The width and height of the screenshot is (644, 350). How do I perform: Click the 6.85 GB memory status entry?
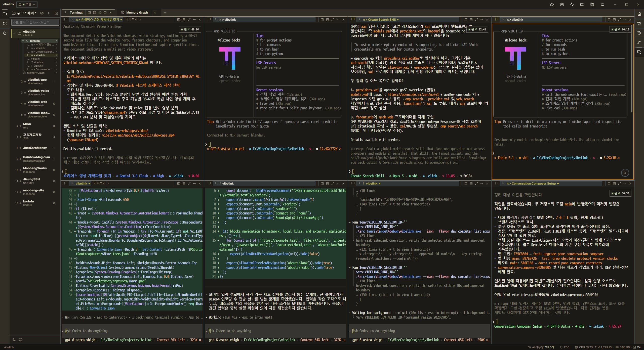click(623, 347)
